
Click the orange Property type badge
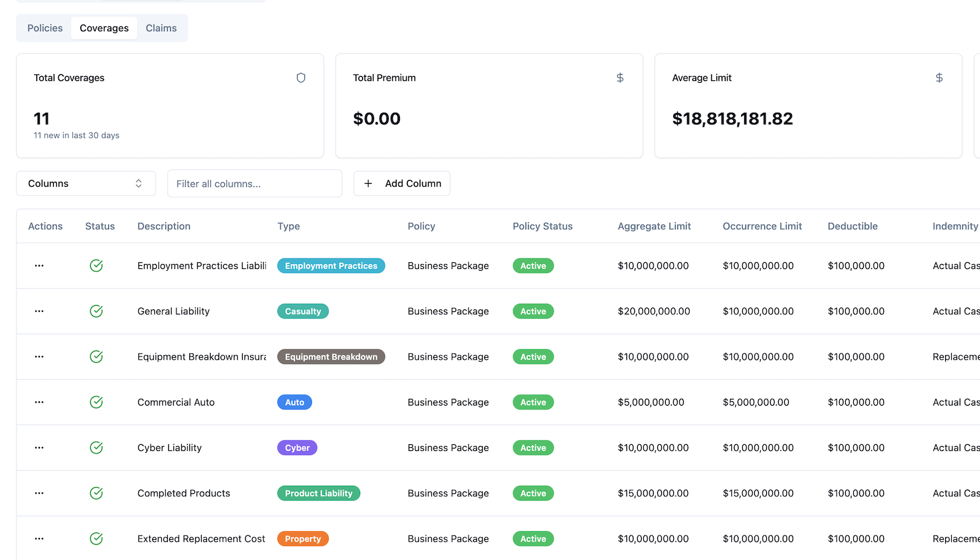[303, 539]
